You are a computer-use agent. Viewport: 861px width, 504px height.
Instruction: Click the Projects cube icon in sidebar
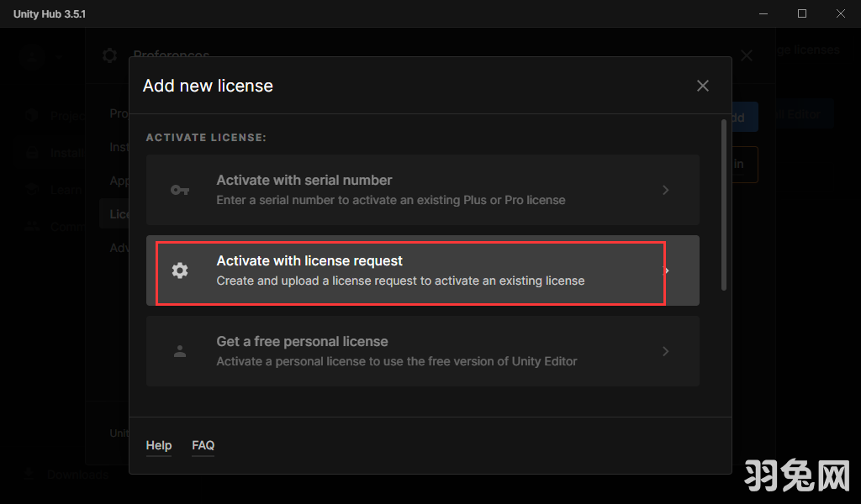[32, 116]
